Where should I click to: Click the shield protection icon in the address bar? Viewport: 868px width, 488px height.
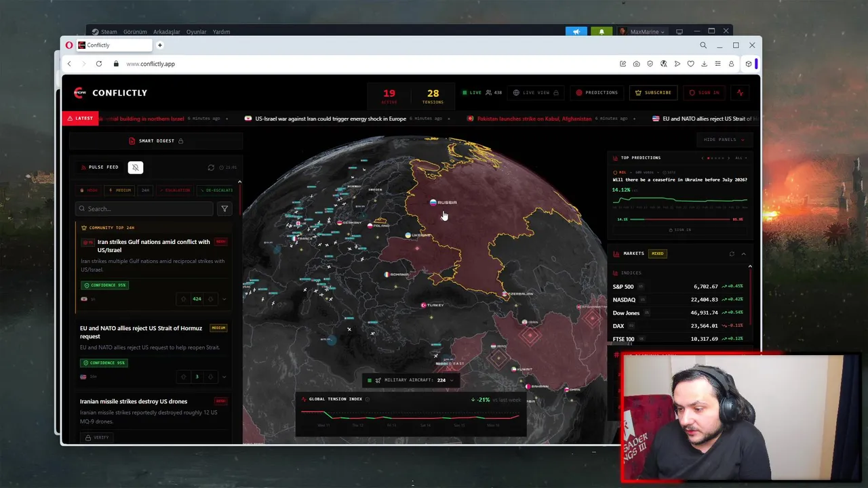pyautogui.click(x=650, y=64)
